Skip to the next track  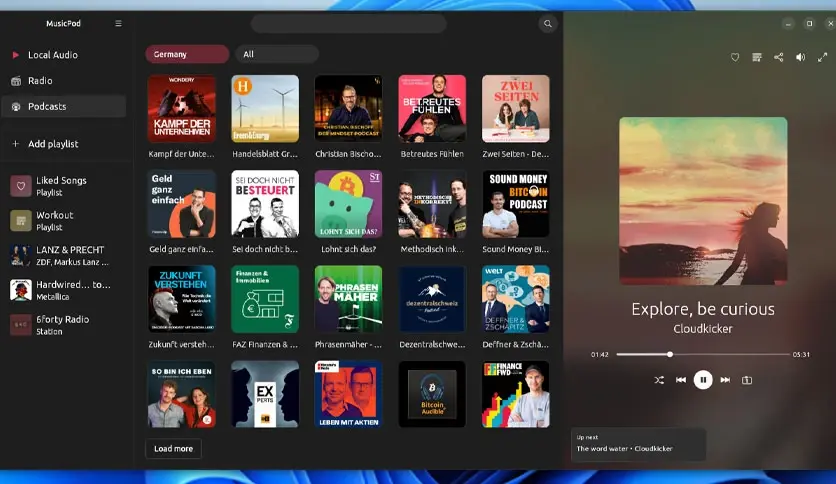[725, 380]
